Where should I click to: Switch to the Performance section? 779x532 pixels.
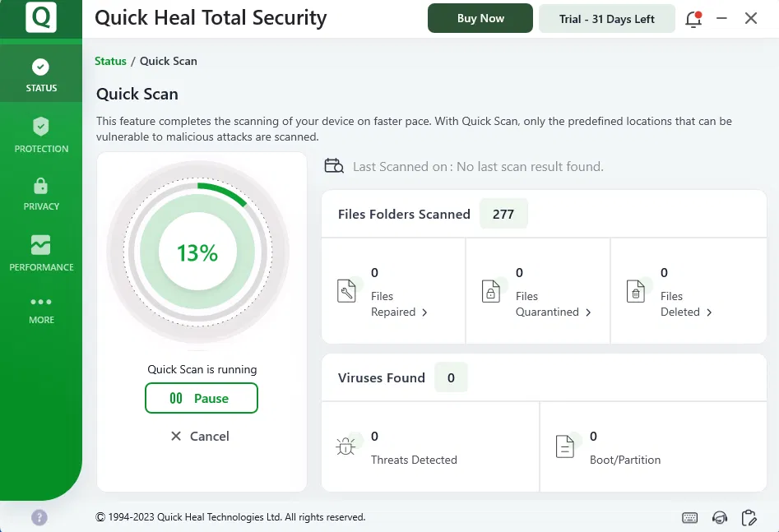click(41, 253)
